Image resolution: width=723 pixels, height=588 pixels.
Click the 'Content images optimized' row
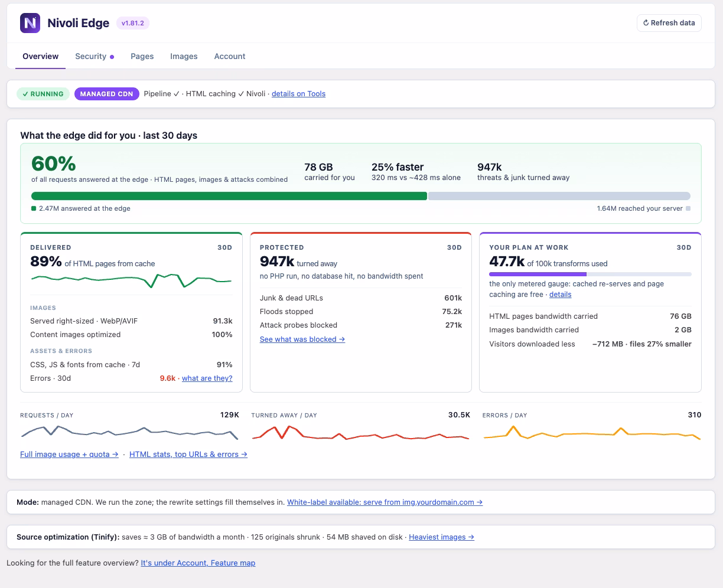coord(131,335)
